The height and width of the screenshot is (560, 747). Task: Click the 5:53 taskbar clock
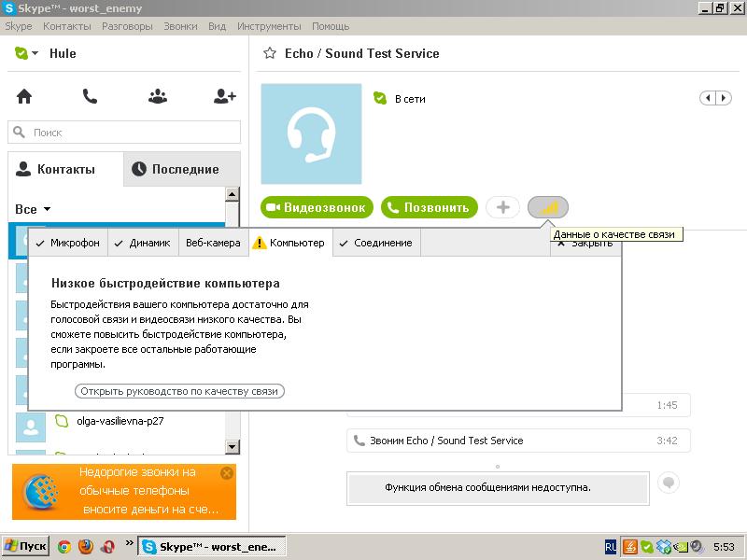(x=724, y=547)
